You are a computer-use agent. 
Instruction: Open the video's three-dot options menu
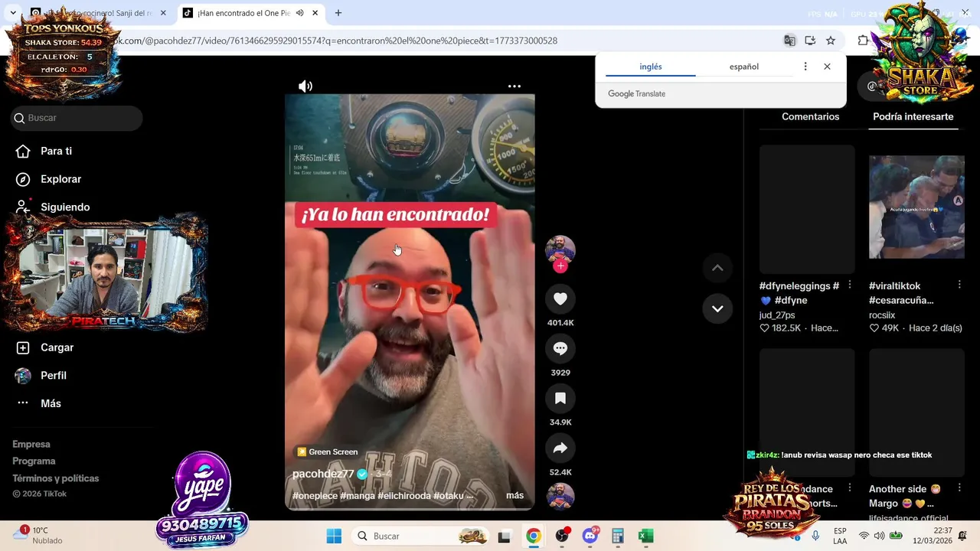(514, 86)
